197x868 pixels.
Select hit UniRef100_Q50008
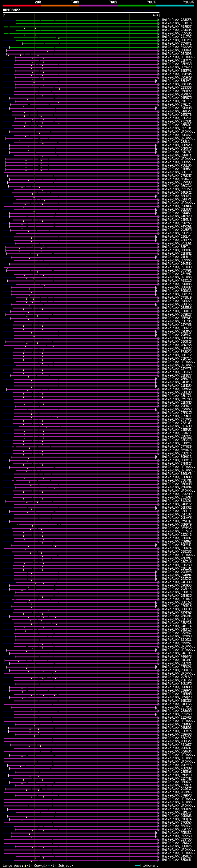point(177,410)
